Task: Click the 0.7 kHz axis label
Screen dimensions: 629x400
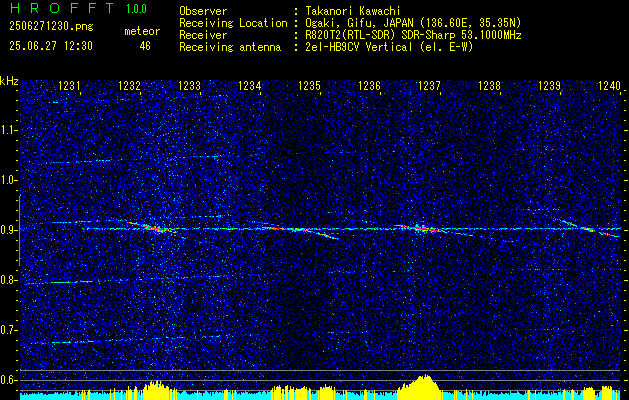Action: tap(8, 330)
